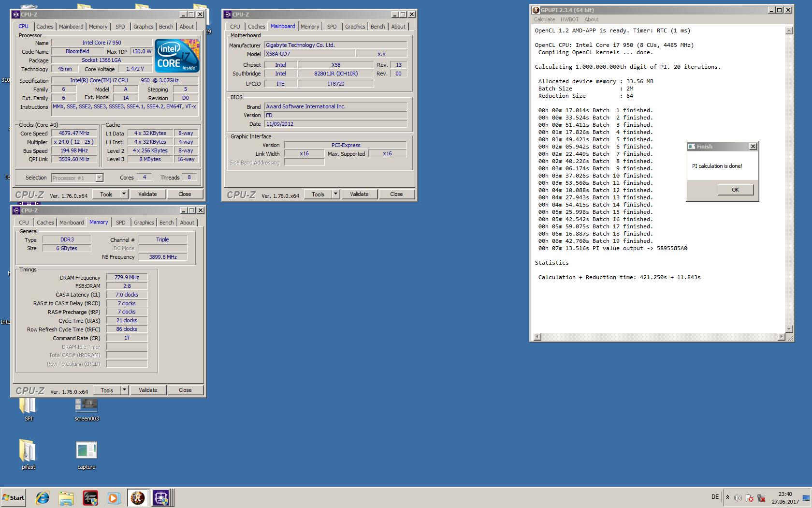The height and width of the screenshot is (508, 812).
Task: Open Action Center flag tray icon
Action: [750, 497]
